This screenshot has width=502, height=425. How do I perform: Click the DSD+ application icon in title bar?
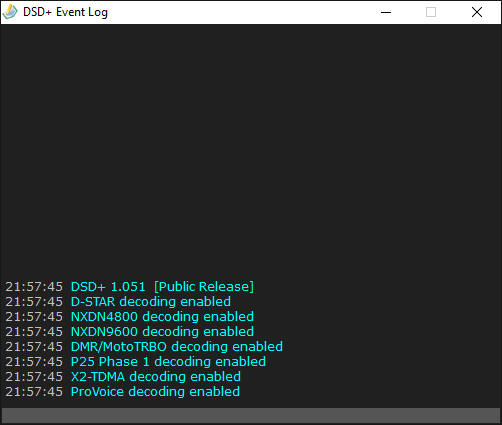10,12
